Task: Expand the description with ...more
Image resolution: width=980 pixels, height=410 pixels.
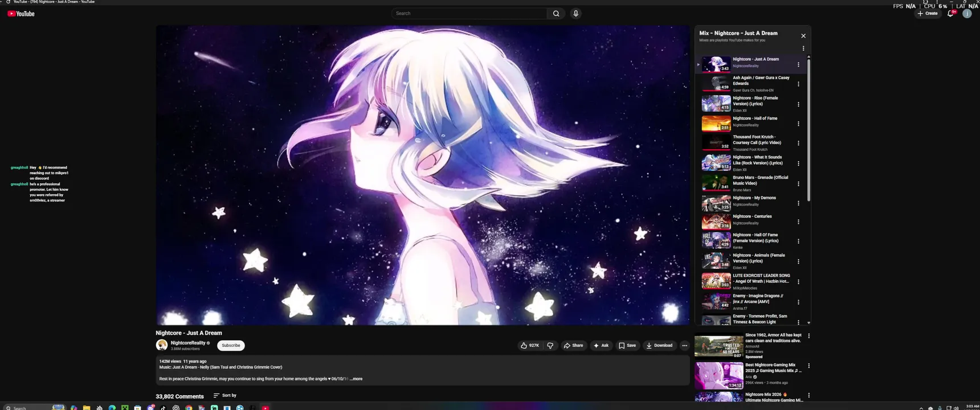Action: (356, 379)
